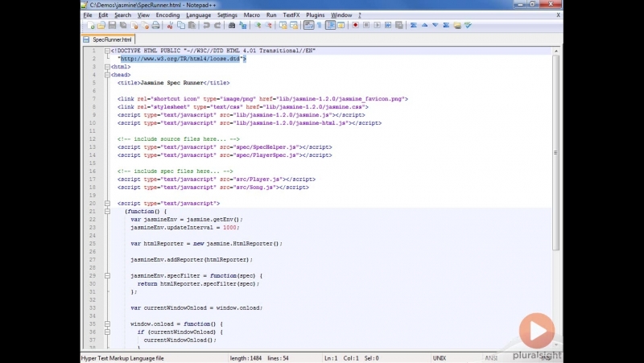Toggle show all characters pilcrow icon
The image size is (644, 363).
pos(320,26)
